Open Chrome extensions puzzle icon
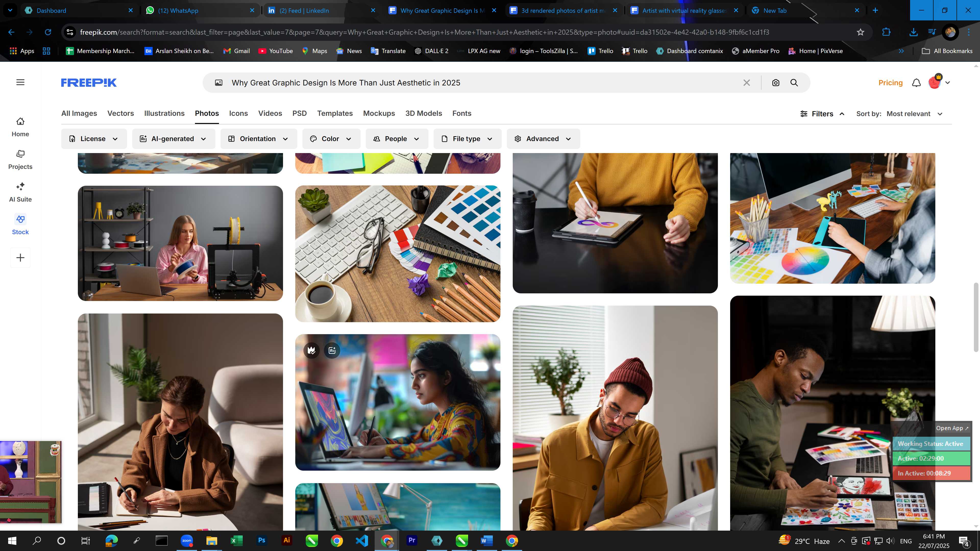980x551 pixels. 886,32
